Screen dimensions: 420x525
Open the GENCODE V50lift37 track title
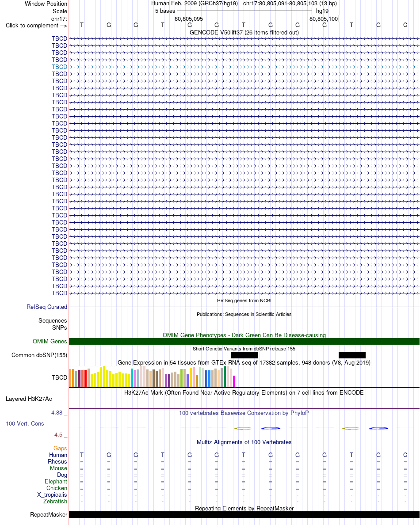point(244,32)
